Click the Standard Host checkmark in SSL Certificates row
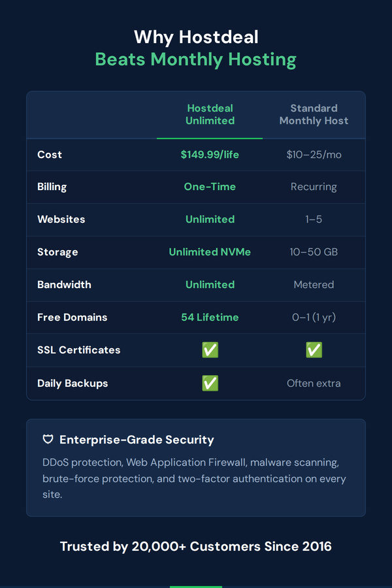Viewport: 392px width, 588px height. (x=314, y=350)
